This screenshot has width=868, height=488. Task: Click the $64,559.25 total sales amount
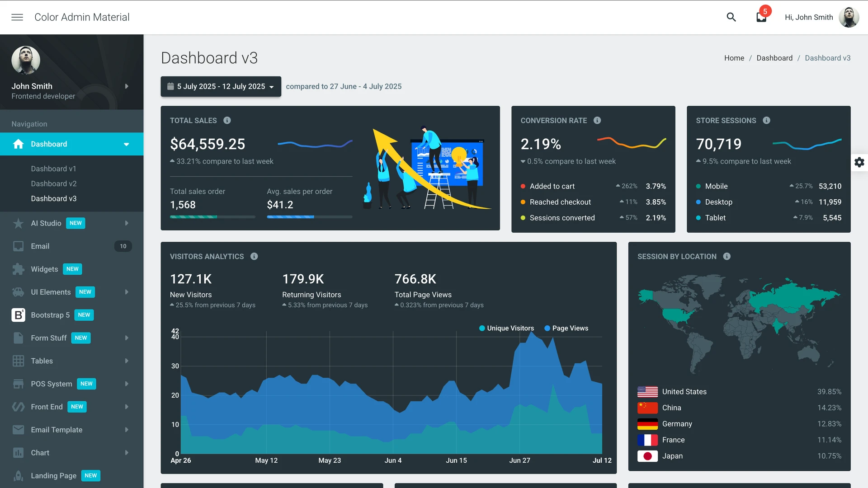[x=208, y=144]
